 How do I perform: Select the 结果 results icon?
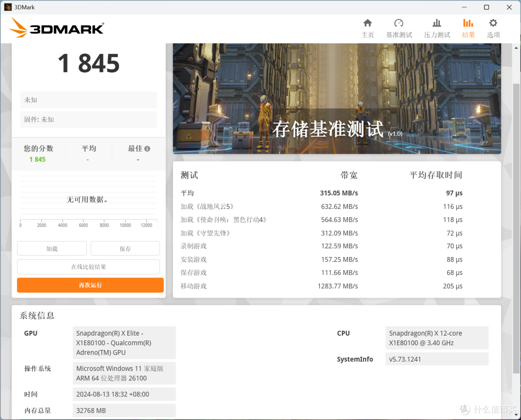click(468, 23)
